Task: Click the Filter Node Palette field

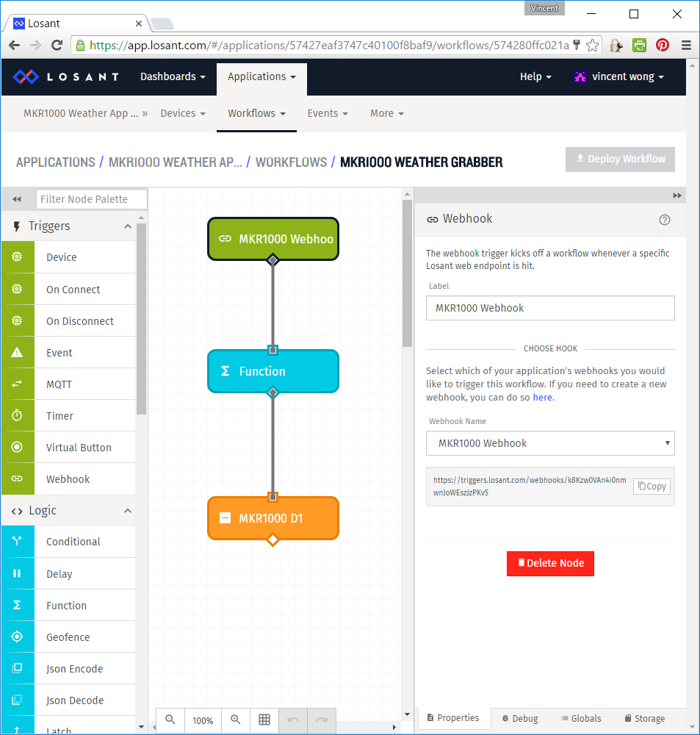Action: click(x=91, y=198)
